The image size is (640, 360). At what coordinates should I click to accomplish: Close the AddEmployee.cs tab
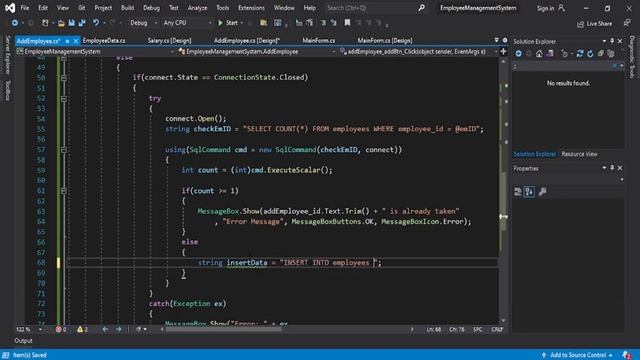tap(76, 41)
